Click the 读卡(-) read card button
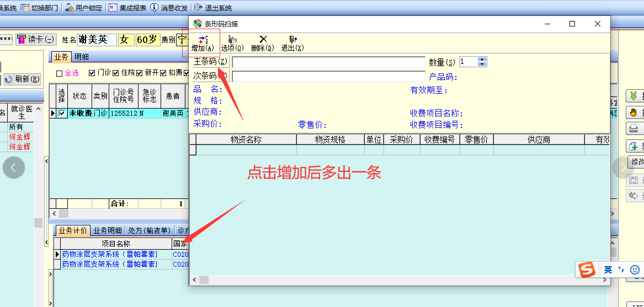Viewport: 644px width, 307px height. 36,39
